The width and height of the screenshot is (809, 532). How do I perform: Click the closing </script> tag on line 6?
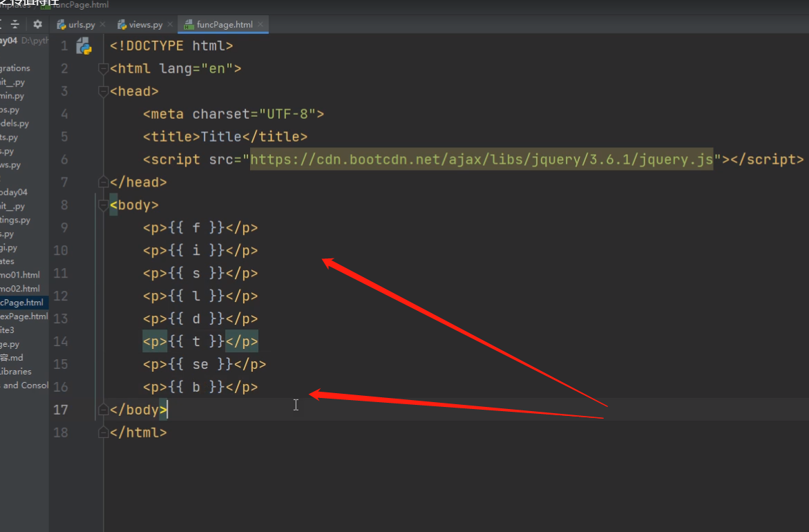point(767,160)
